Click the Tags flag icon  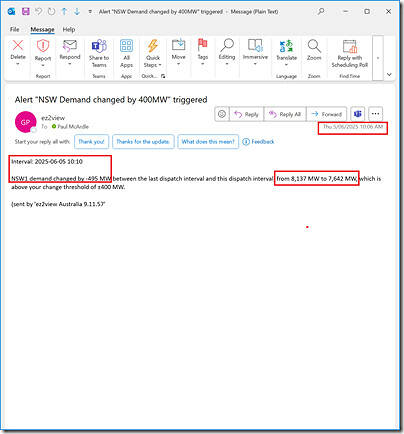(202, 45)
